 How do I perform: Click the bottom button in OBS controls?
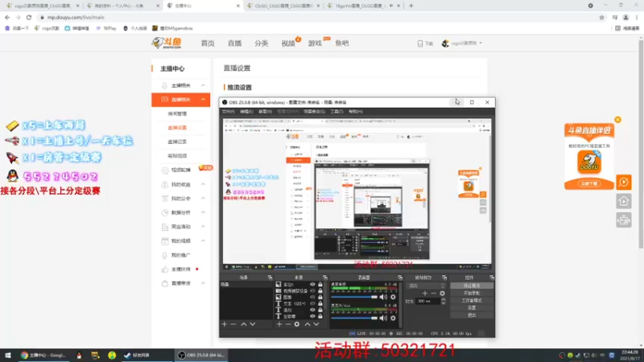coord(472,315)
